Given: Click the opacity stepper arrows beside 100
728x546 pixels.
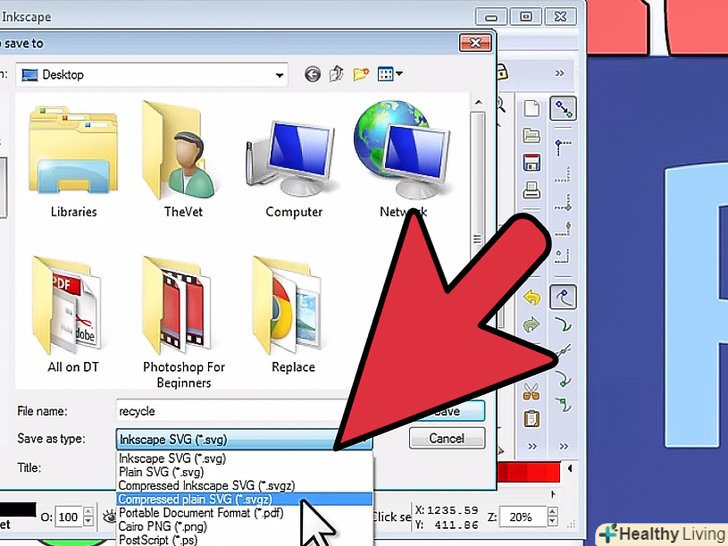Looking at the screenshot, I should point(88,516).
